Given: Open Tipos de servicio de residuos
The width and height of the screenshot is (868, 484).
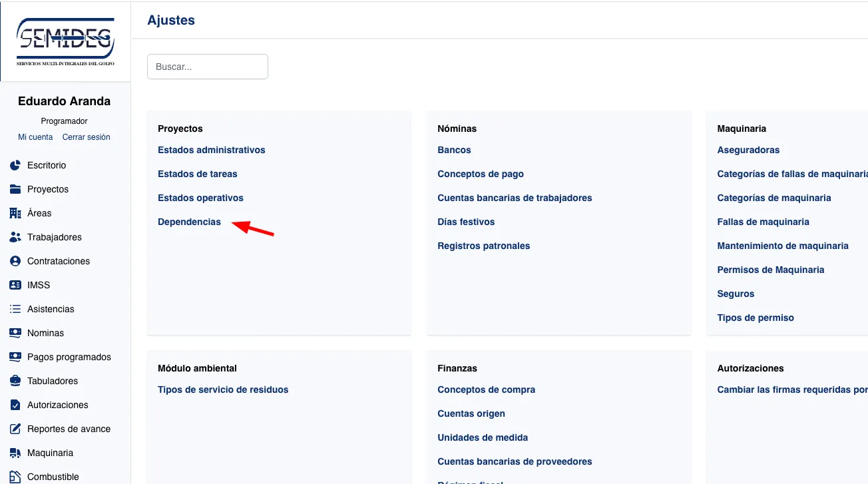Looking at the screenshot, I should point(223,389).
